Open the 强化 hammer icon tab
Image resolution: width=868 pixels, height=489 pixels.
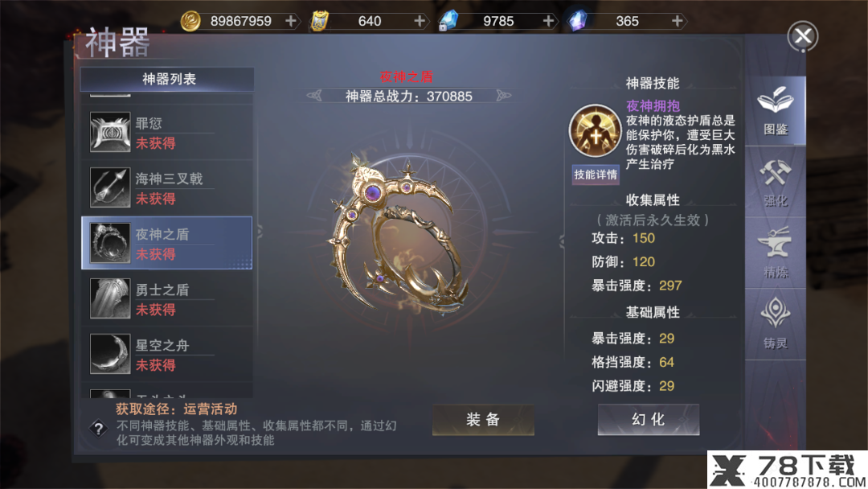coord(775,183)
